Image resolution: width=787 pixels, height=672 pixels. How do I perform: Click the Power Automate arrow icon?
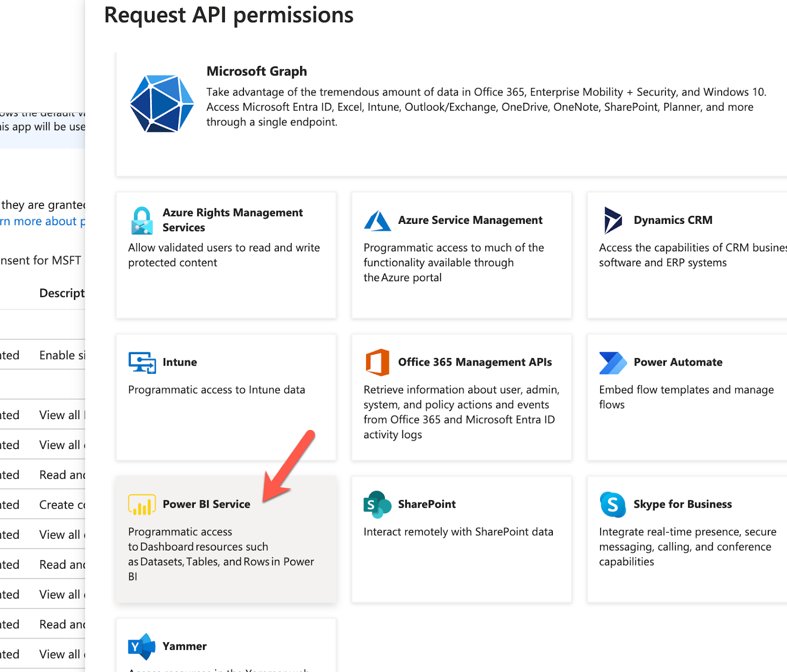point(613,363)
